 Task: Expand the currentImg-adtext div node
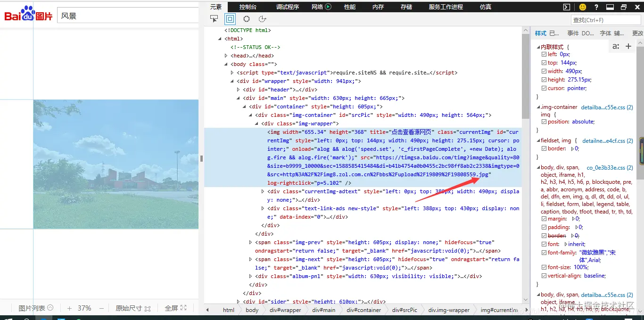(263, 191)
